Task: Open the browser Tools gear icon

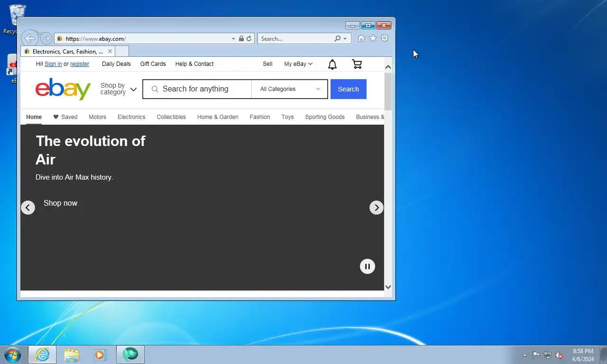Action: click(385, 38)
